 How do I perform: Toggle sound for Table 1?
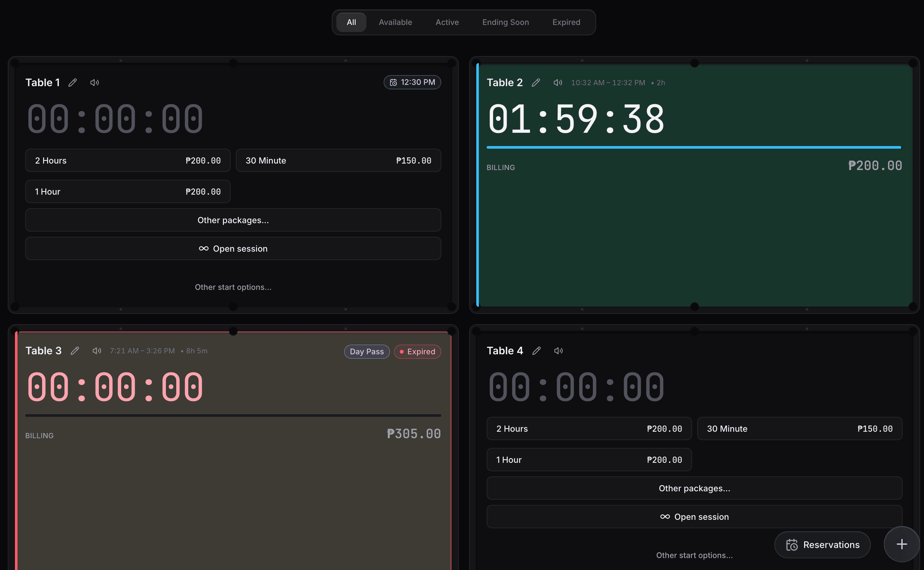pos(95,83)
